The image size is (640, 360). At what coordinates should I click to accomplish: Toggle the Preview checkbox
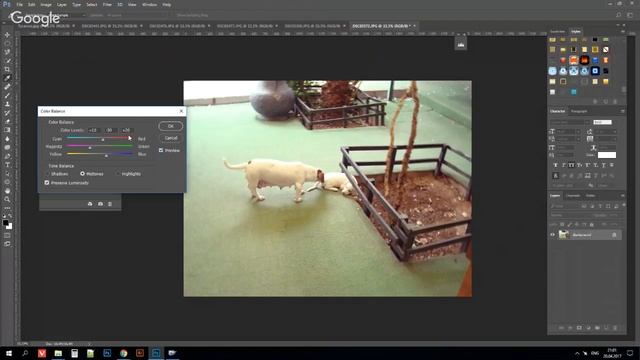[x=161, y=150]
